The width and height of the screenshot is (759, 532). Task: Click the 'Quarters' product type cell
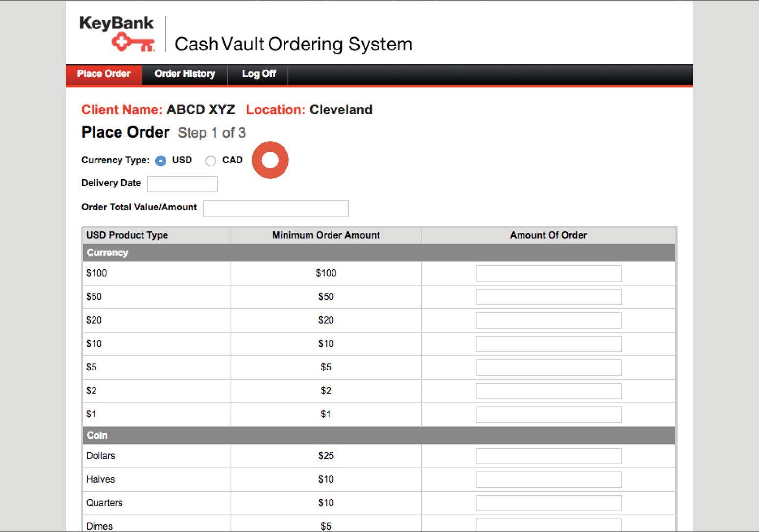pyautogui.click(x=157, y=503)
